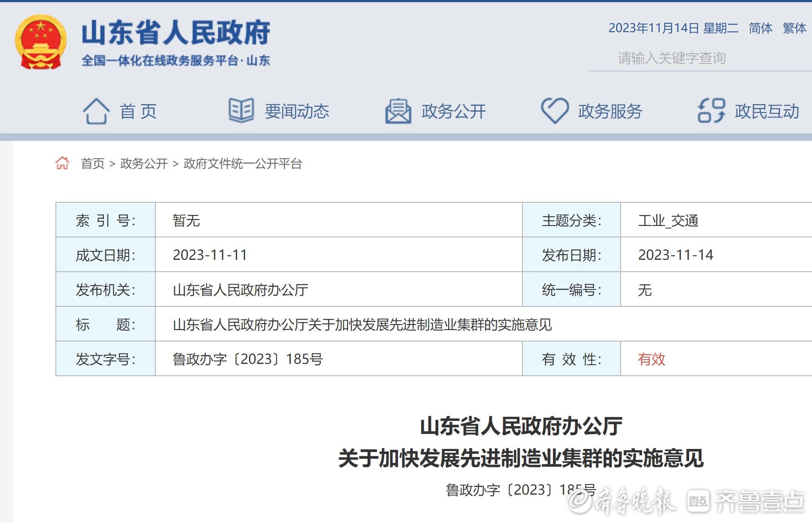
Task: Open the 首页 navigation menu item
Action: tap(138, 112)
